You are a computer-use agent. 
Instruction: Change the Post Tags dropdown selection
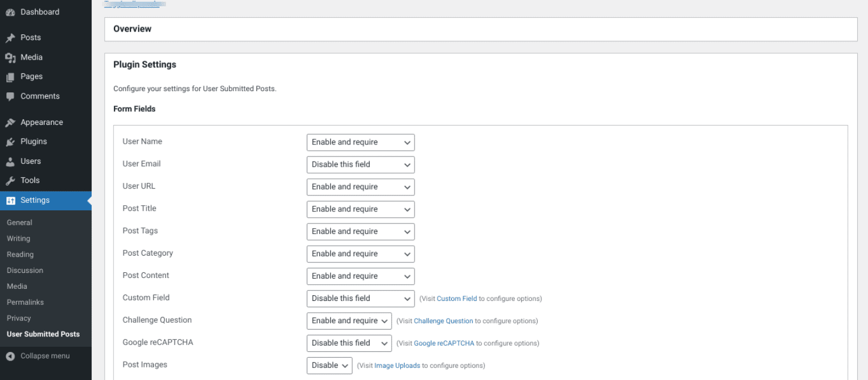tap(360, 232)
